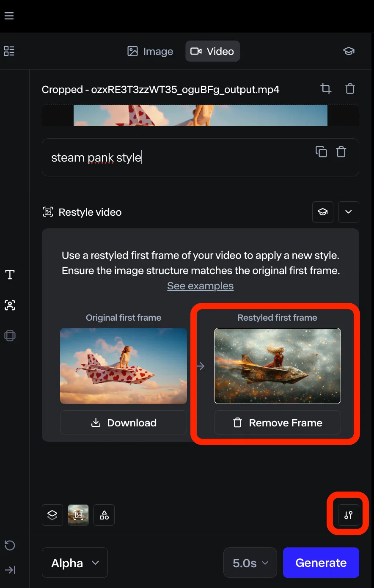374x588 pixels.
Task: Click the Restyle video section title
Action: click(90, 212)
